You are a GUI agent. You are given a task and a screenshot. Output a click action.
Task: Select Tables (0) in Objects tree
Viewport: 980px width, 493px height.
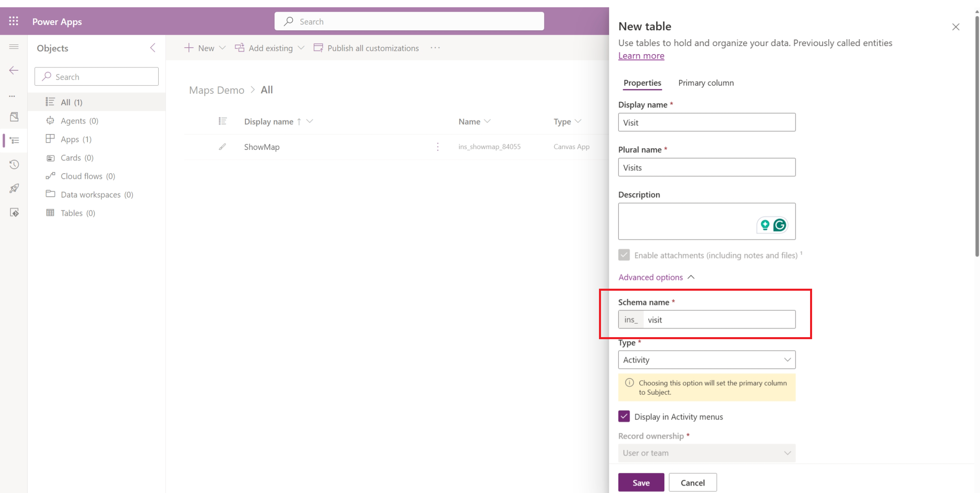[96, 213]
